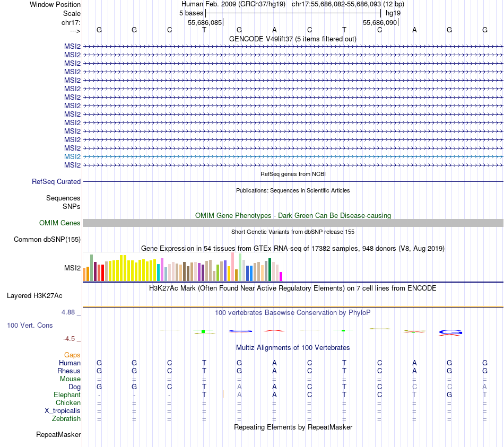504x447 pixels.
Task: Click Human Feb. 2009 (GRCh37/hg19) assembly title
Action: 233,4
